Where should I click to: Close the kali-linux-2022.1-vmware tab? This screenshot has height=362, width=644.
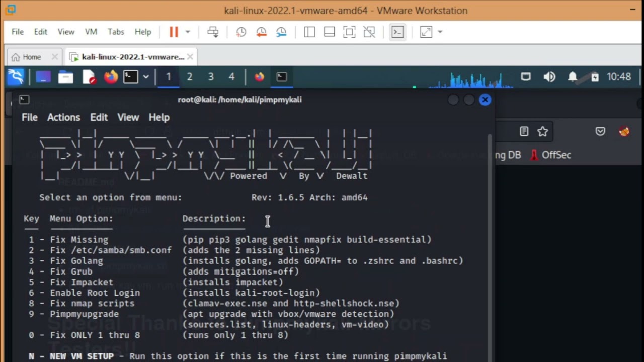190,57
